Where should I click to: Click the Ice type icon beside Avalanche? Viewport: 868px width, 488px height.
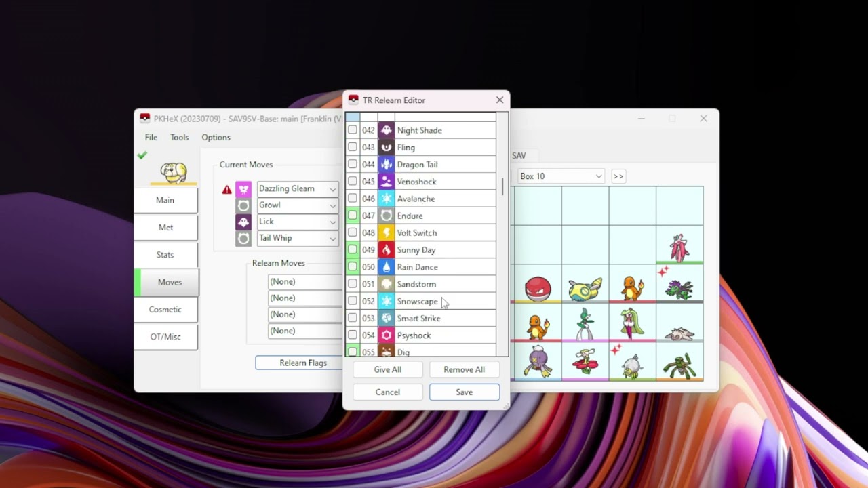[386, 199]
